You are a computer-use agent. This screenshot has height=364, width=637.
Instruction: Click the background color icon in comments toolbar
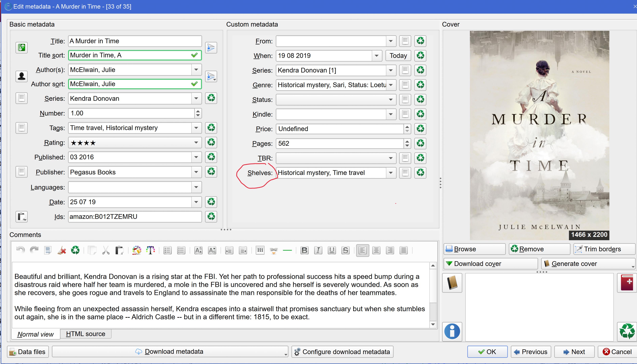click(x=137, y=250)
